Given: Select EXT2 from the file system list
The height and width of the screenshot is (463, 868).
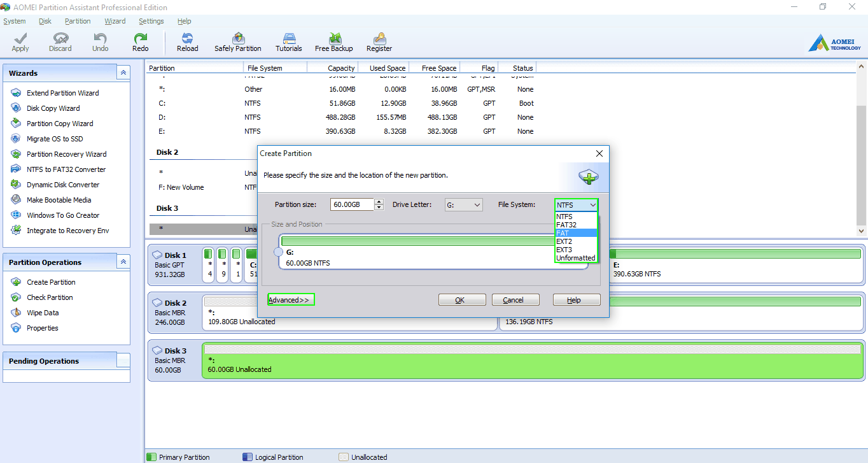Looking at the screenshot, I should [577, 241].
